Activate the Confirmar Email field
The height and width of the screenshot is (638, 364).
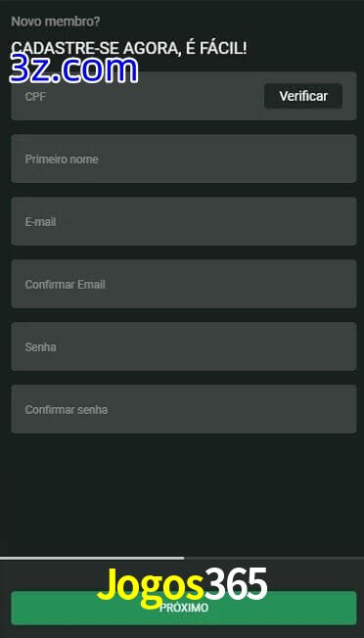pyautogui.click(x=184, y=284)
